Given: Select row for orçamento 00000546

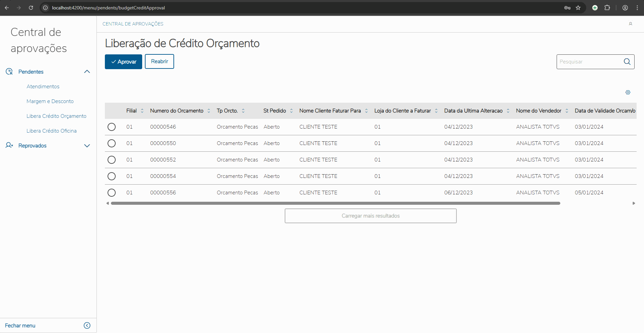Looking at the screenshot, I should tap(112, 127).
